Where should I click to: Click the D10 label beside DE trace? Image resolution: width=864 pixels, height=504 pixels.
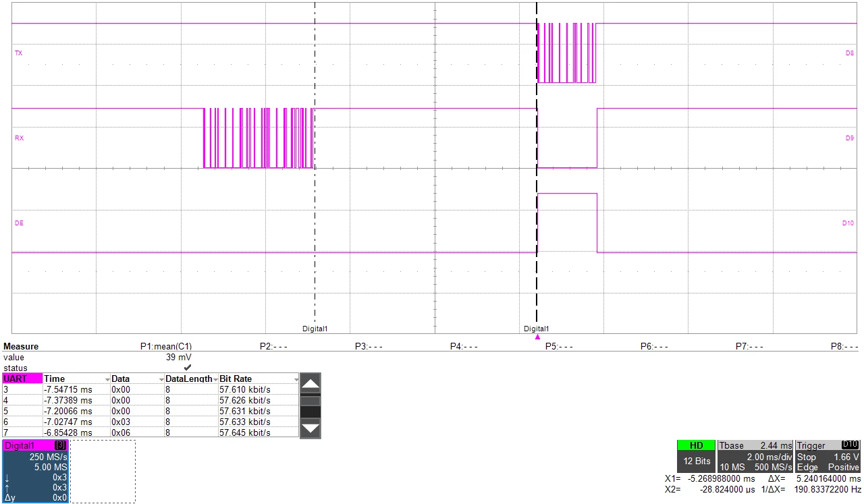click(848, 223)
